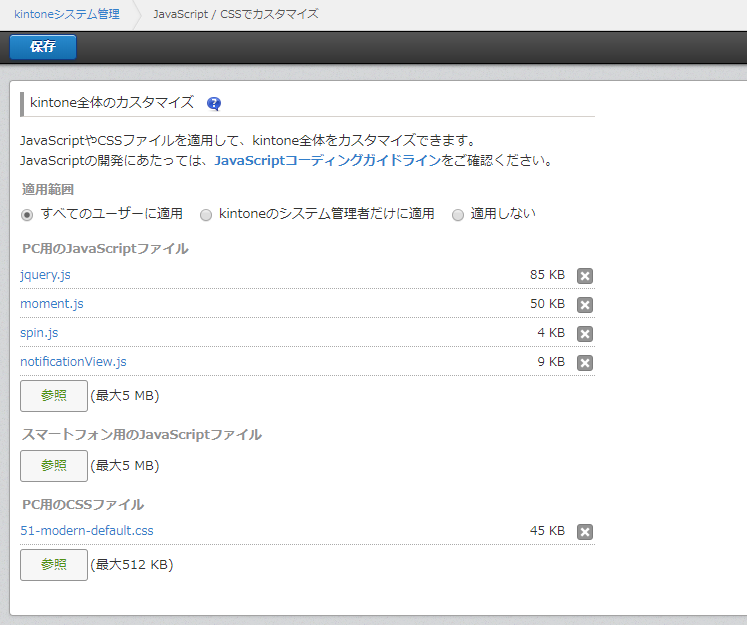Open the spin.js file link
The height and width of the screenshot is (625, 747).
point(39,333)
